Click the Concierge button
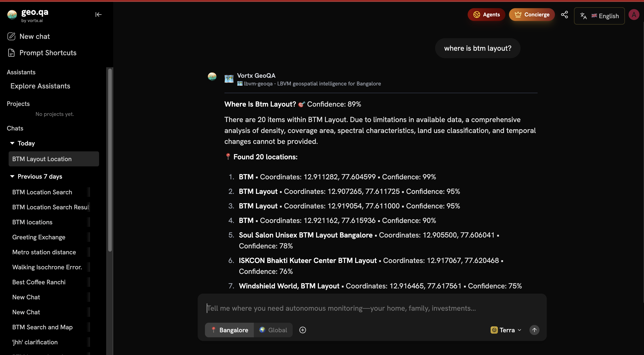The height and width of the screenshot is (355, 644). tap(532, 15)
